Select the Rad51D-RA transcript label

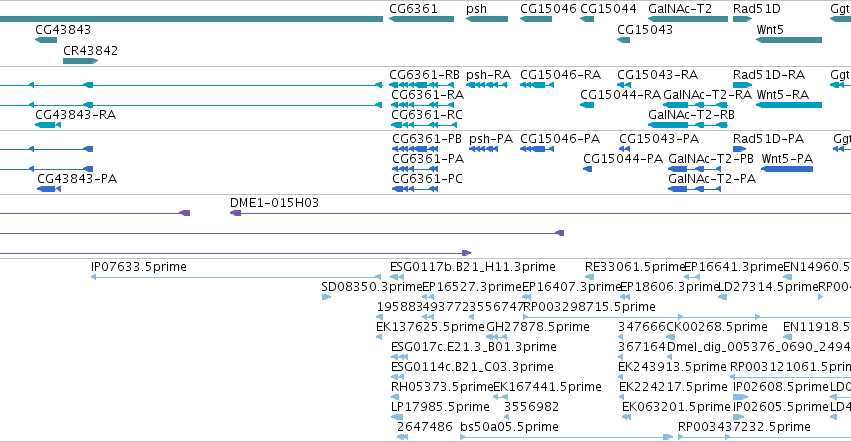(769, 75)
